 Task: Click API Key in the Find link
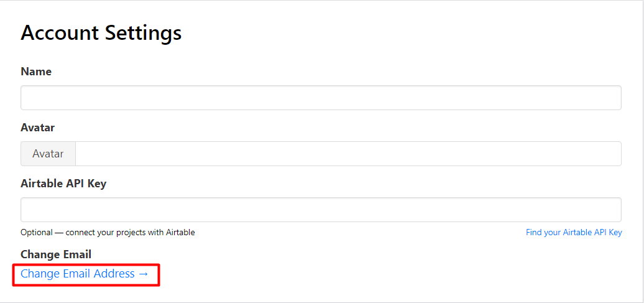(606, 233)
